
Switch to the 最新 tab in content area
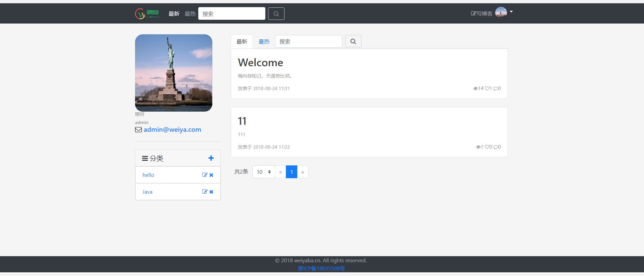[242, 42]
